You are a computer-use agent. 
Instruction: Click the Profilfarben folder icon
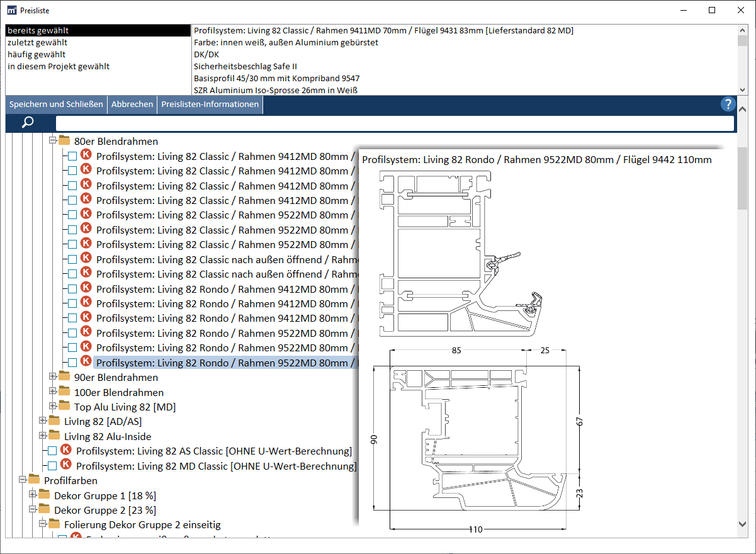tap(34, 480)
